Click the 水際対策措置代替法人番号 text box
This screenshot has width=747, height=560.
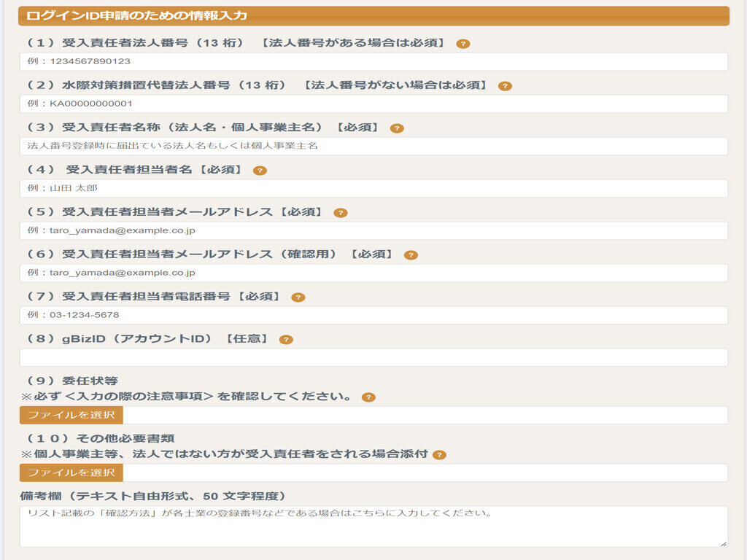[x=373, y=104]
